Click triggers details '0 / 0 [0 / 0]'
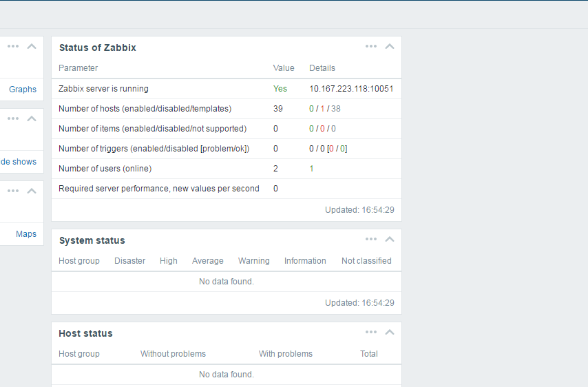Screen dimensions: 588x387 point(328,149)
